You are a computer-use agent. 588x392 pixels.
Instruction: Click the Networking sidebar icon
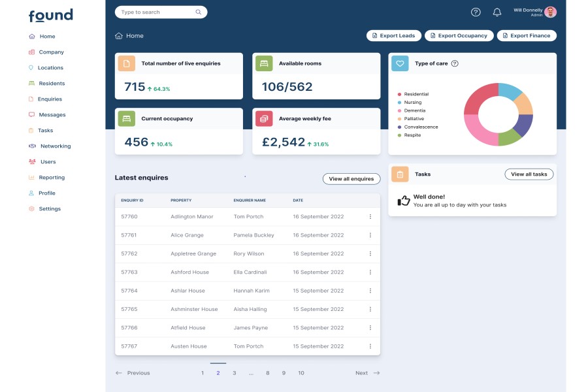pyautogui.click(x=32, y=146)
